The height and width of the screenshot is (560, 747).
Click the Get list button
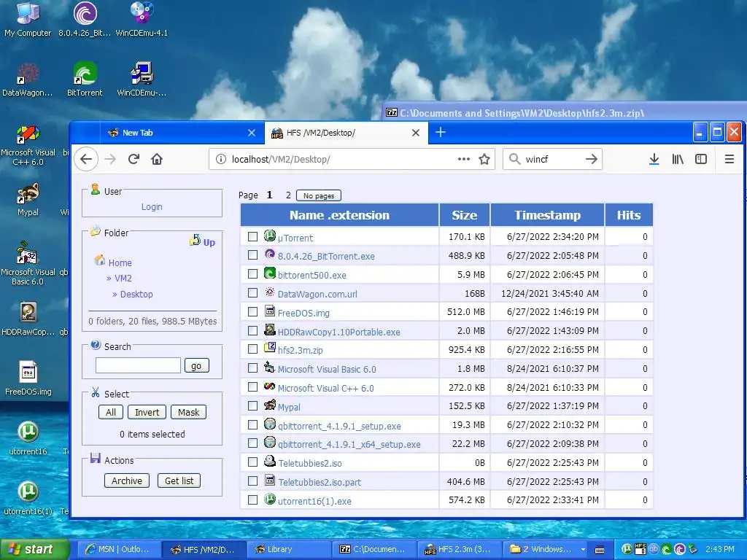(179, 481)
